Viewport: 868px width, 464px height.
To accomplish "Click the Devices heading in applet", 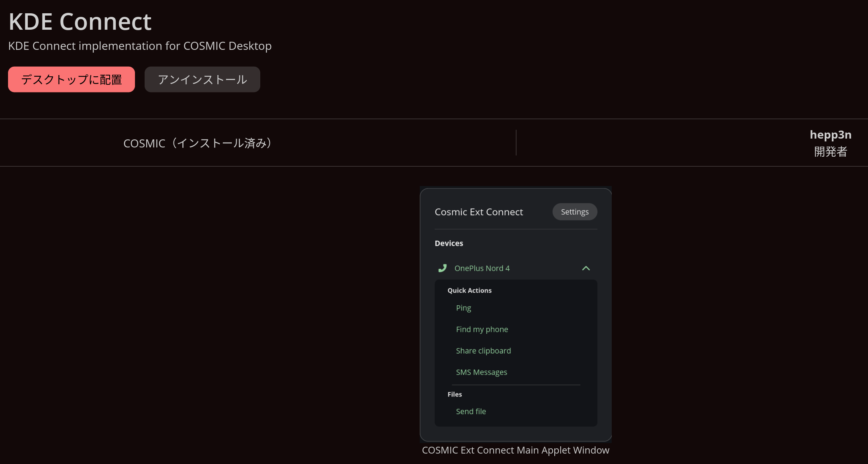I will (x=449, y=243).
